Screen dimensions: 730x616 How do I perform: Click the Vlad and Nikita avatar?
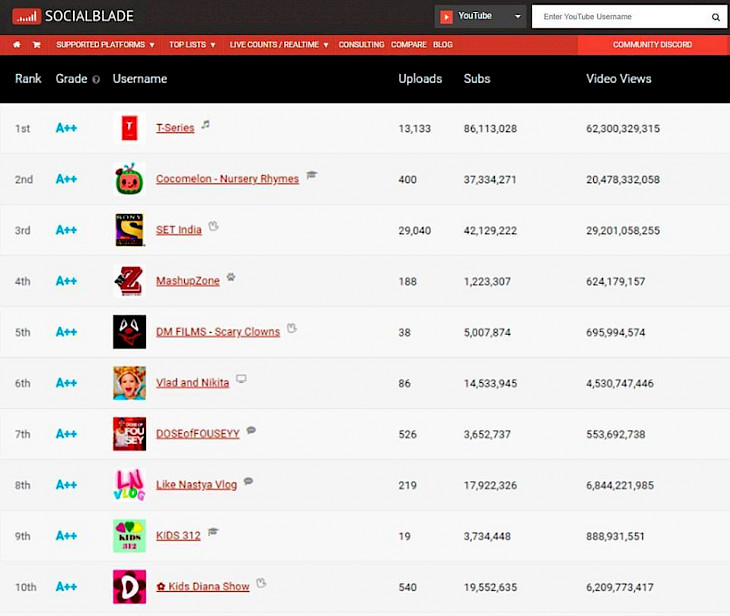click(x=129, y=383)
